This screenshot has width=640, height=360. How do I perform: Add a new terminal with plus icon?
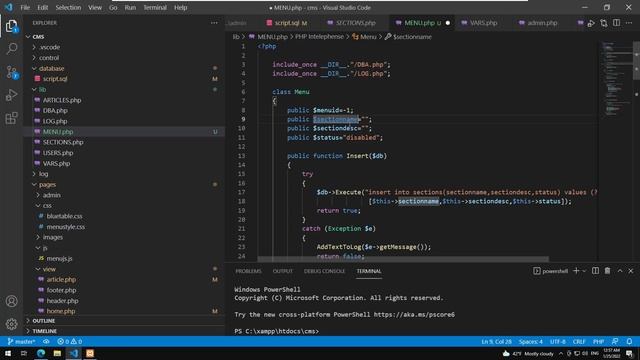pos(576,271)
